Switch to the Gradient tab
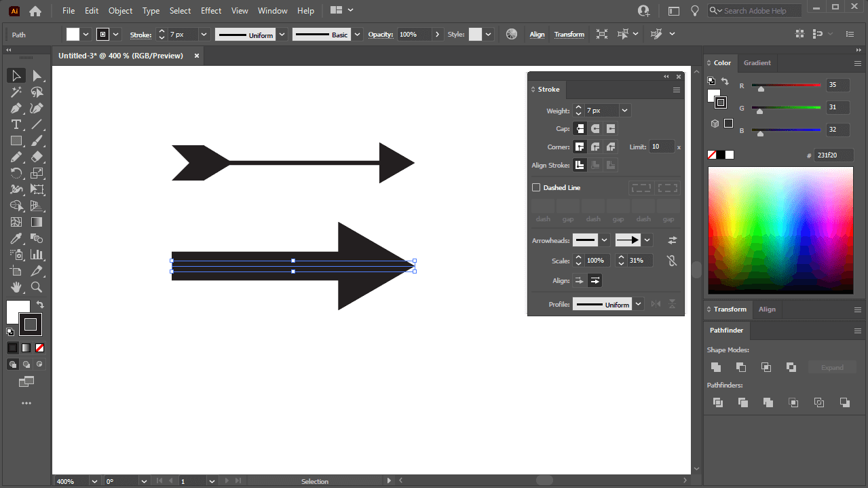The image size is (868, 488). pyautogui.click(x=757, y=63)
